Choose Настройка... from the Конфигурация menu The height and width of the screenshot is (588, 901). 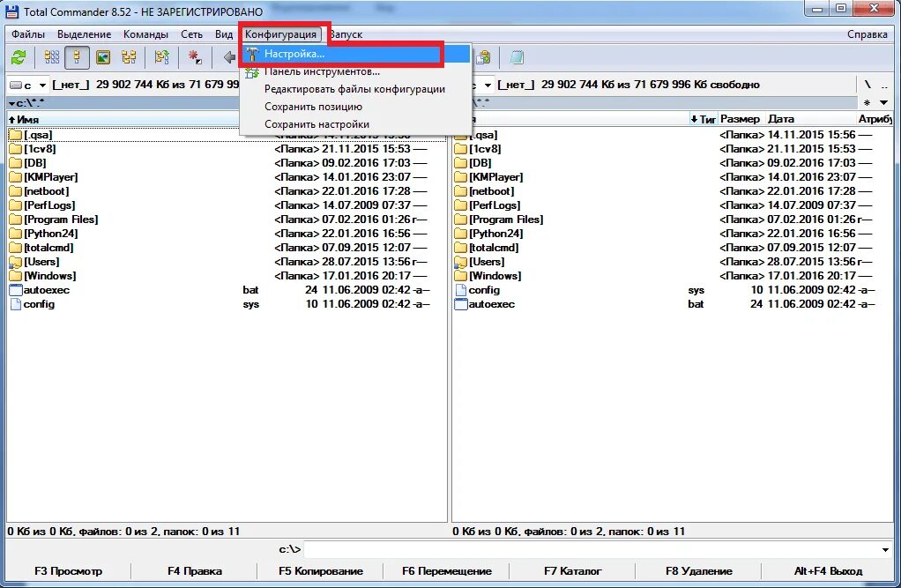click(x=354, y=54)
